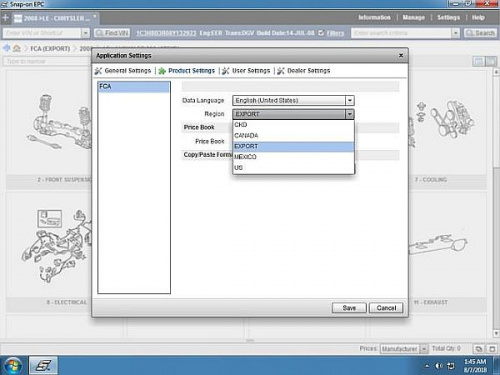Open the Prices Manufacturer dropdown

pyautogui.click(x=404, y=349)
